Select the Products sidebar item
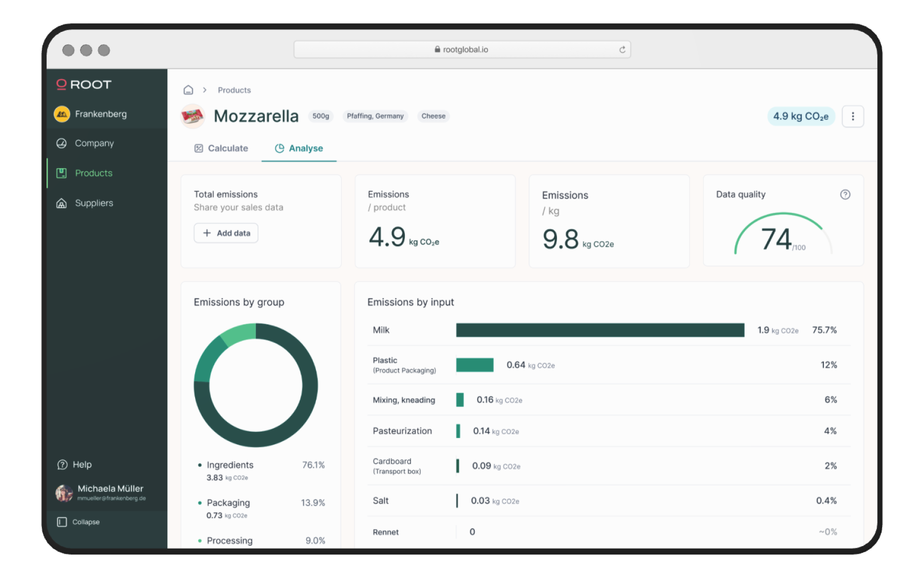Viewport: 924px width, 578px height. [94, 173]
